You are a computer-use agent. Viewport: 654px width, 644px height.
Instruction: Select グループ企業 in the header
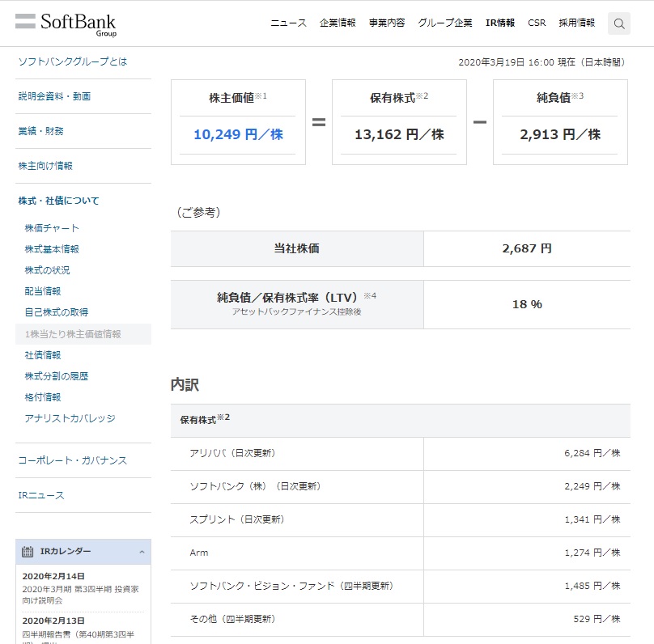[444, 23]
